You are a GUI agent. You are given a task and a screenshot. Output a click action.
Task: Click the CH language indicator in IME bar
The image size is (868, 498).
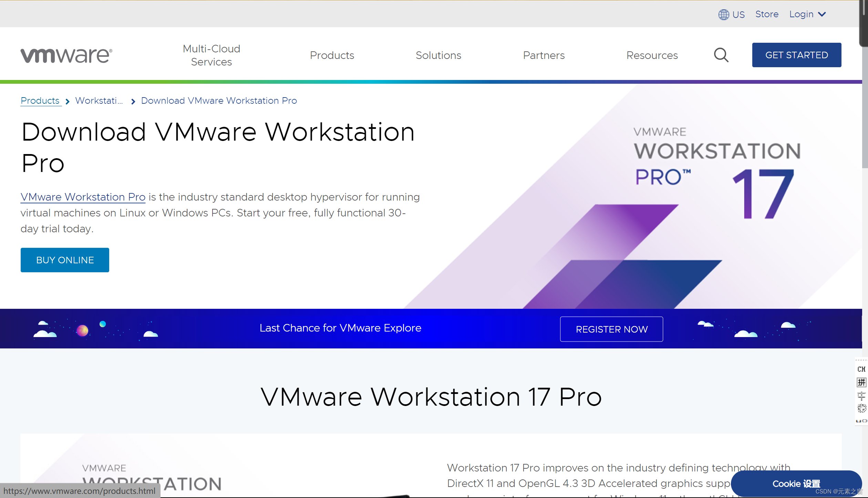coord(861,369)
